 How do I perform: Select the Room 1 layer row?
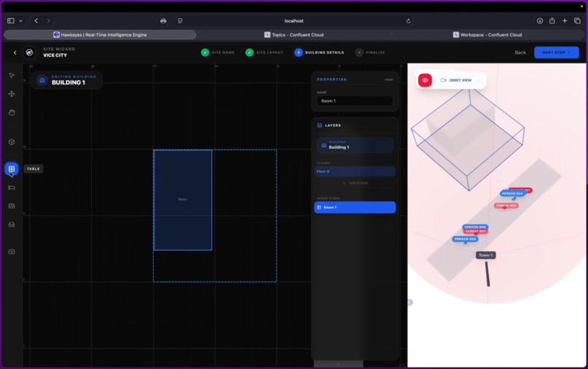pyautogui.click(x=355, y=207)
